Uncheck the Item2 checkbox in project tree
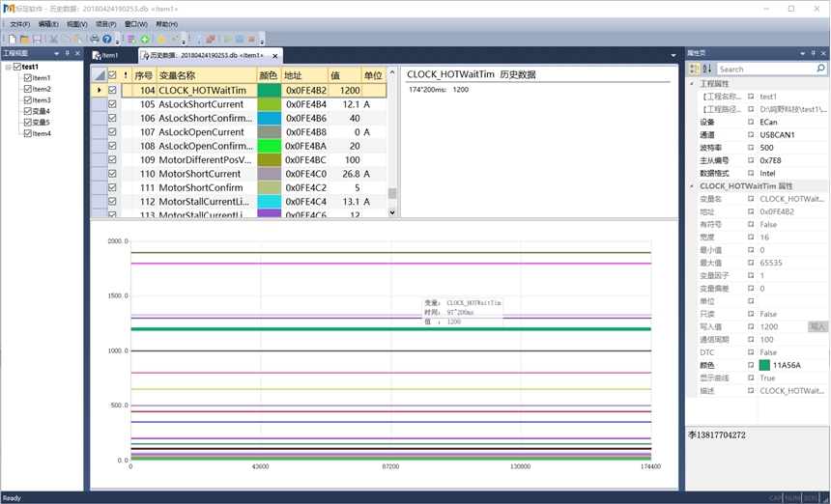 [28, 89]
